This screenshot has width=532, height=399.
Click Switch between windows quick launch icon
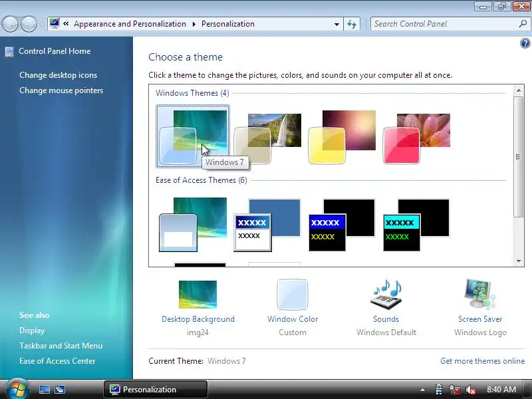[60, 390]
